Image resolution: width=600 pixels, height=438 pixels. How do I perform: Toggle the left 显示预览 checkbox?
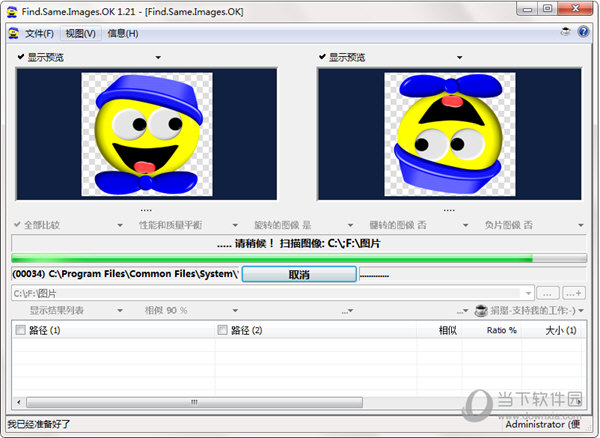tap(21, 57)
